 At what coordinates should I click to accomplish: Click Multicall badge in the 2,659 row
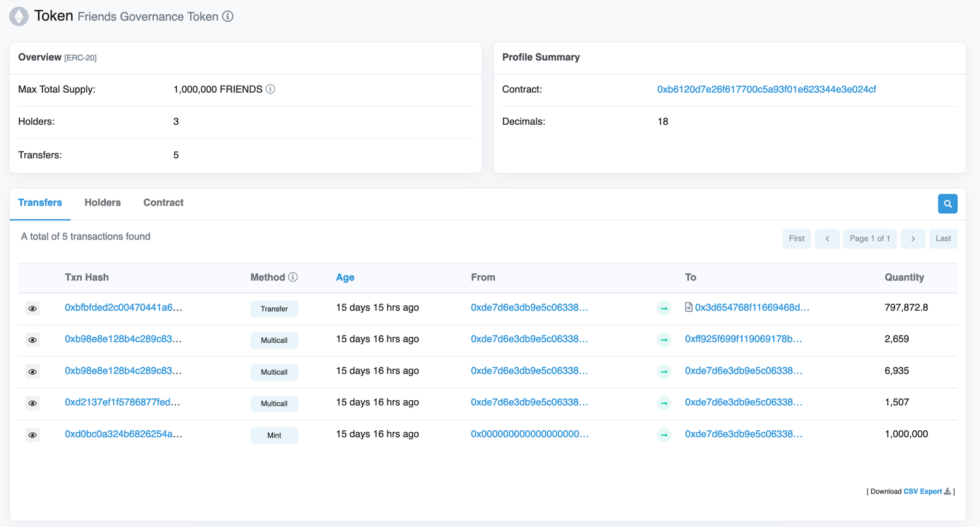tap(274, 340)
